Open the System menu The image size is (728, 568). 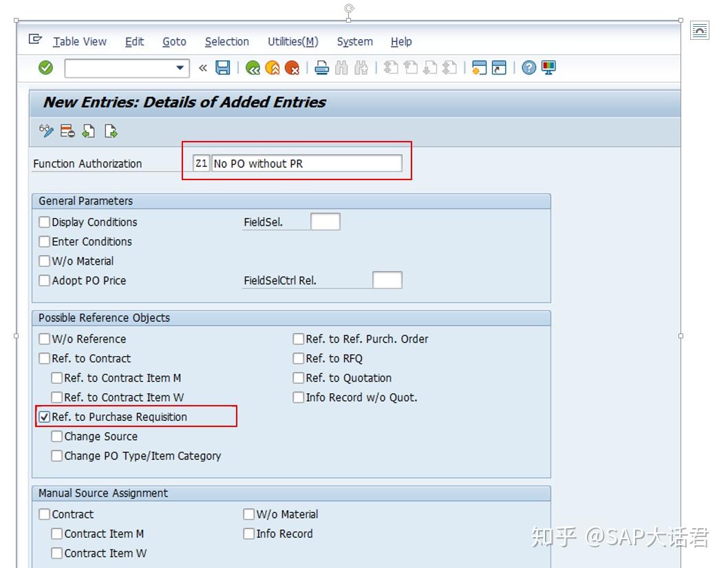point(355,42)
